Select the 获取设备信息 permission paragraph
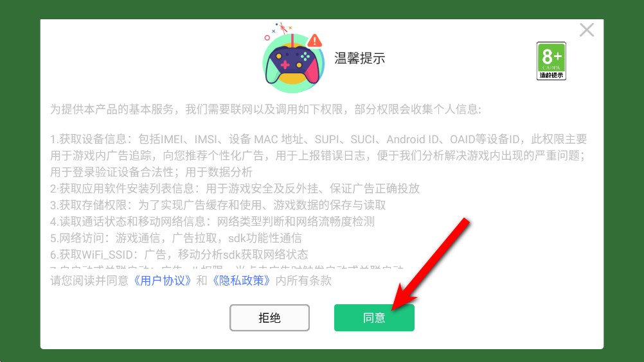 pyautogui.click(x=318, y=155)
